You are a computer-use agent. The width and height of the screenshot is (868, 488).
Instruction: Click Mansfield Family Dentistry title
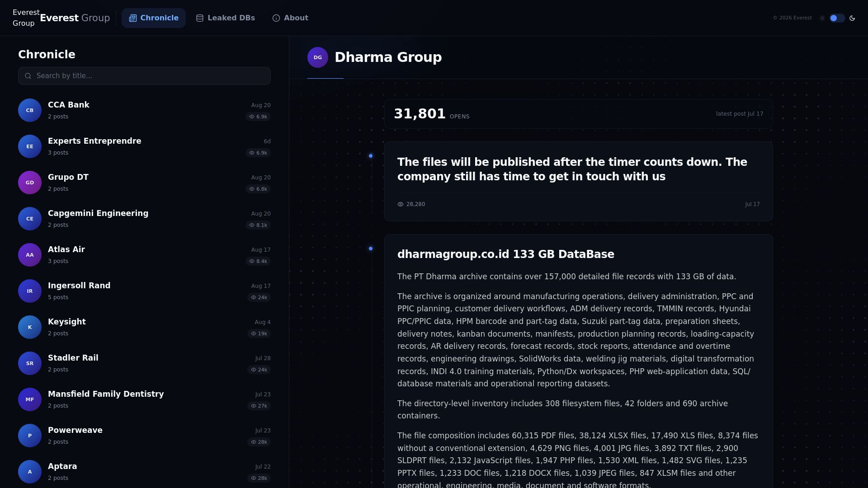[x=106, y=394]
